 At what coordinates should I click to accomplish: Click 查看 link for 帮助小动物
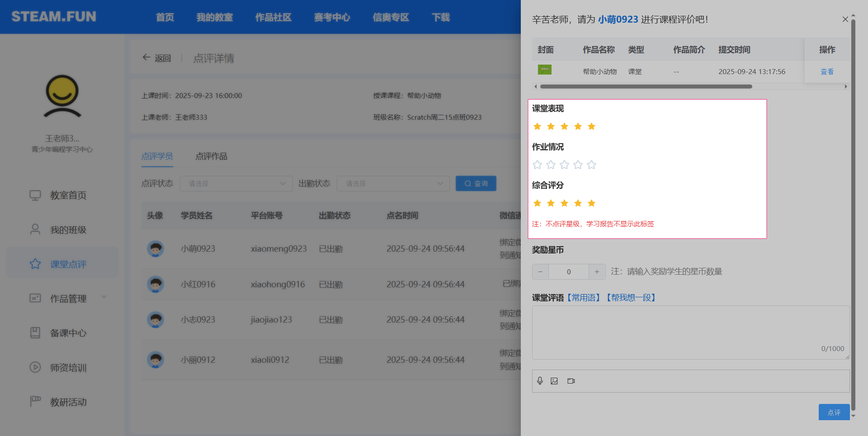click(827, 71)
